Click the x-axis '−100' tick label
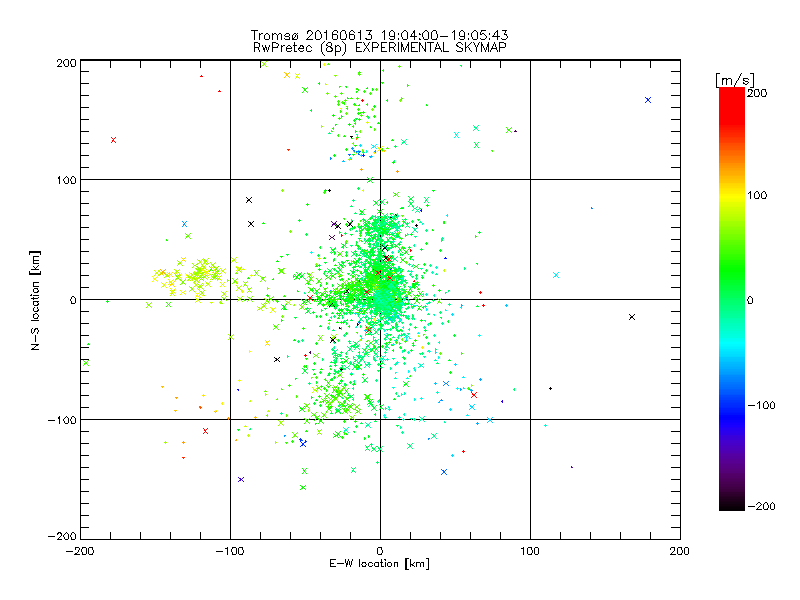800x600 pixels. 230,551
